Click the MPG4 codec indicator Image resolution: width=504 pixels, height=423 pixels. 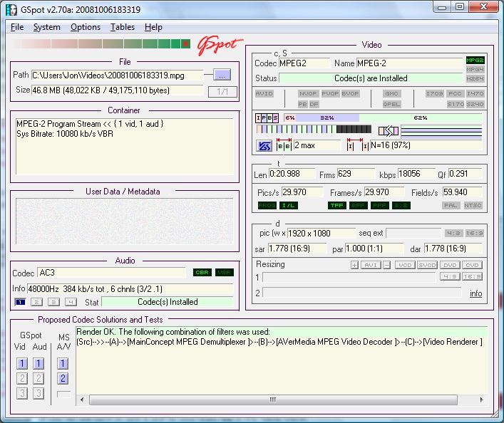pyautogui.click(x=475, y=69)
